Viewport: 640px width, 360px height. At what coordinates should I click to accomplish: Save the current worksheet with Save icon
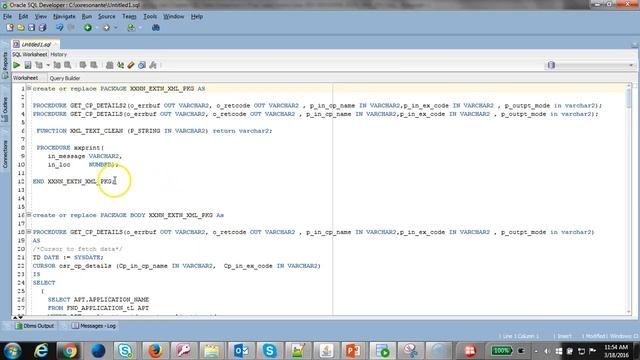pyautogui.click(x=31, y=28)
